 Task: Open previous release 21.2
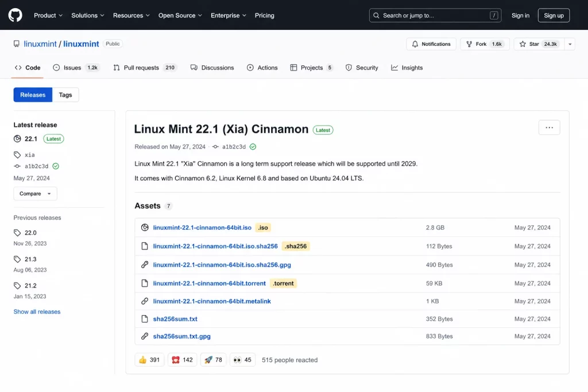(30, 286)
